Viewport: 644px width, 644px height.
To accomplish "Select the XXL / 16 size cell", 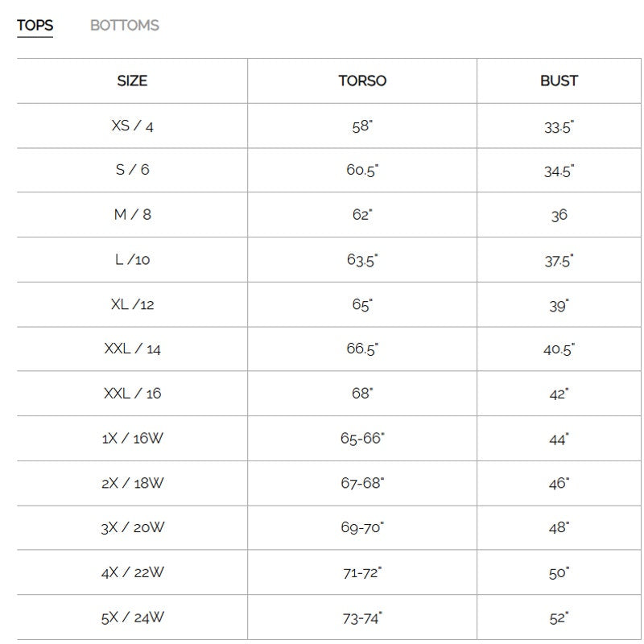I will 132,394.
